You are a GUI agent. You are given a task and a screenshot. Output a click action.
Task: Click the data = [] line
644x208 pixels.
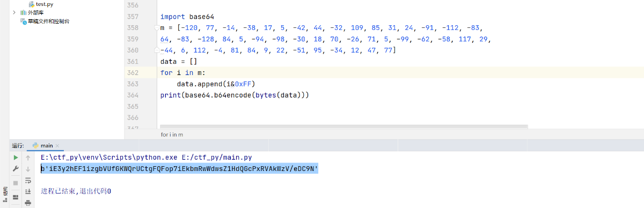pos(178,62)
